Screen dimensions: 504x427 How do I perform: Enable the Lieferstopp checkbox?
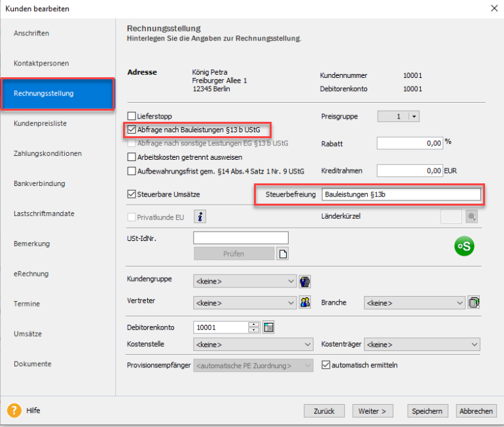[x=132, y=116]
